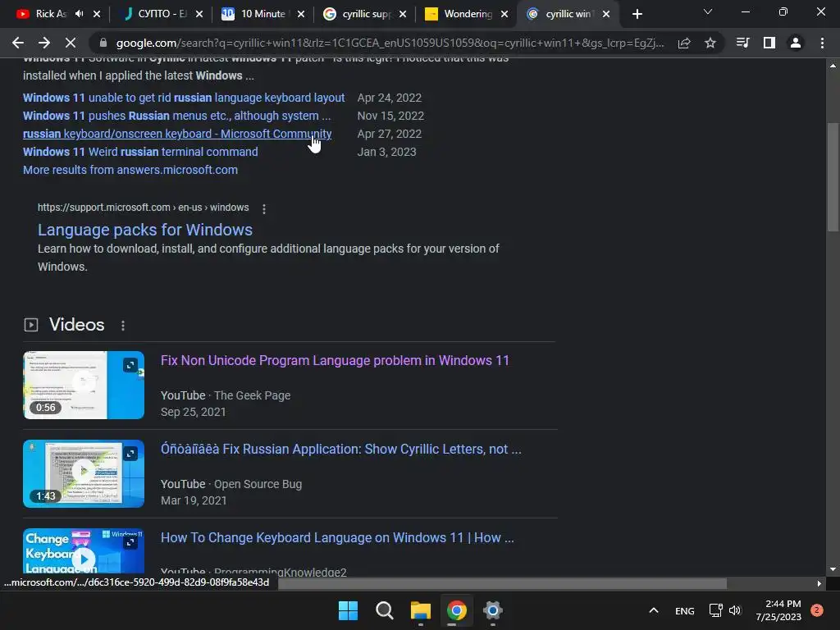Open 'Windows 11 pushes Russian menus' link
This screenshot has width=840, height=630.
click(177, 116)
